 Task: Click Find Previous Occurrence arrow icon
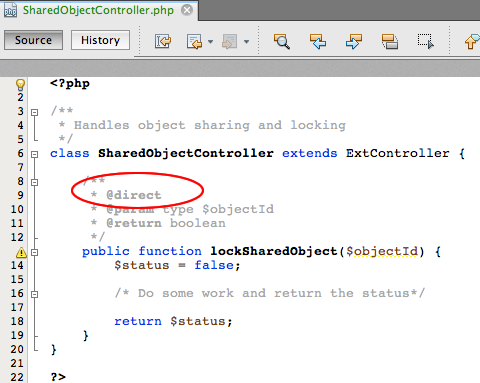[x=318, y=41]
